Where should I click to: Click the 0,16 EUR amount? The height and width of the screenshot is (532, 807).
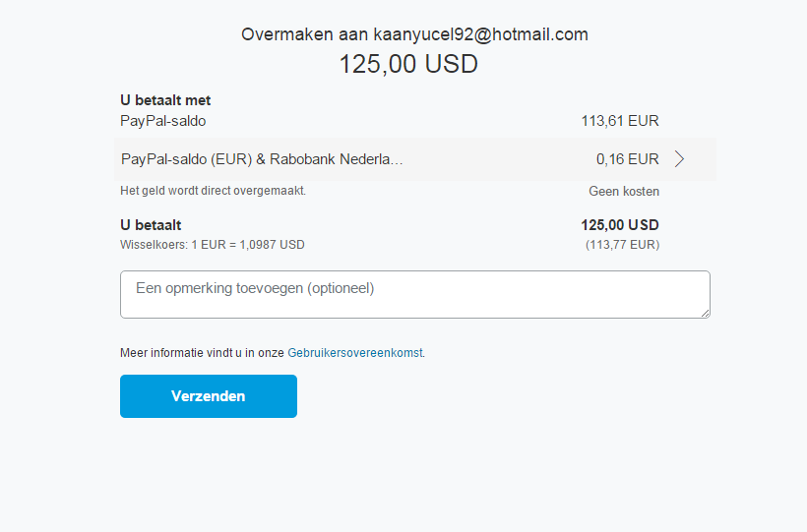(x=627, y=159)
